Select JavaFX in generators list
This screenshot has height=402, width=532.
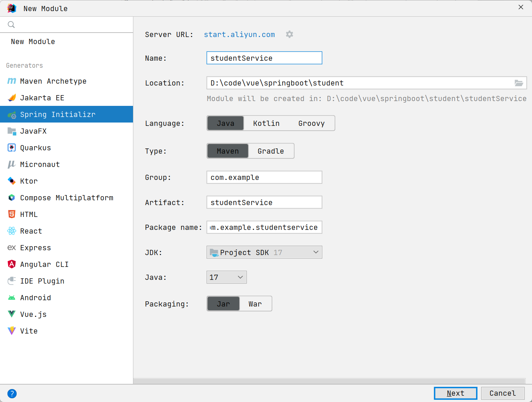(67, 131)
